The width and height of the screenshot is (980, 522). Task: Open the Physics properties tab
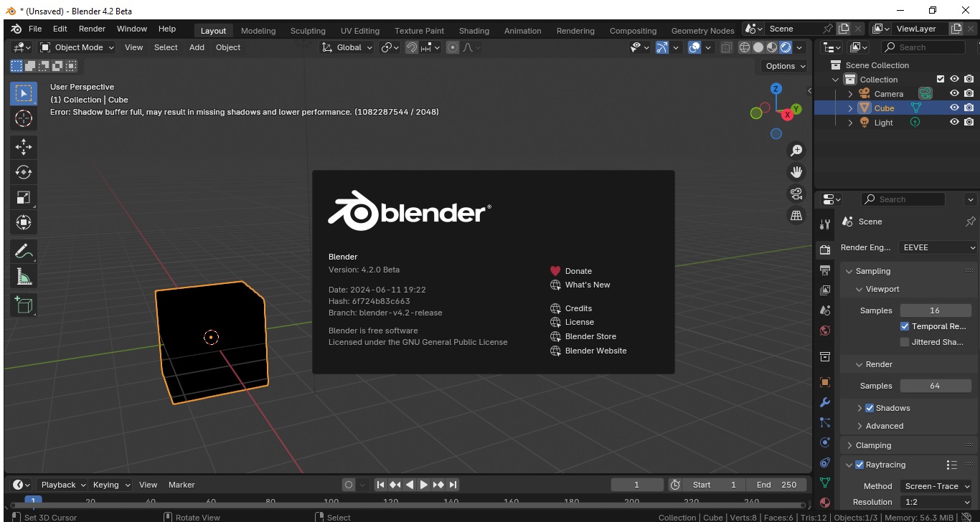[825, 442]
